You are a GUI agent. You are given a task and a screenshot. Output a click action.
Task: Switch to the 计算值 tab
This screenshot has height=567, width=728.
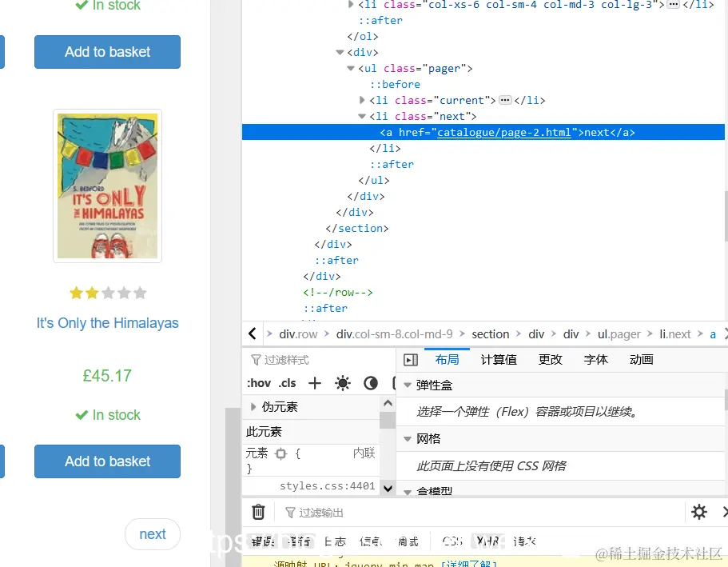coord(498,359)
